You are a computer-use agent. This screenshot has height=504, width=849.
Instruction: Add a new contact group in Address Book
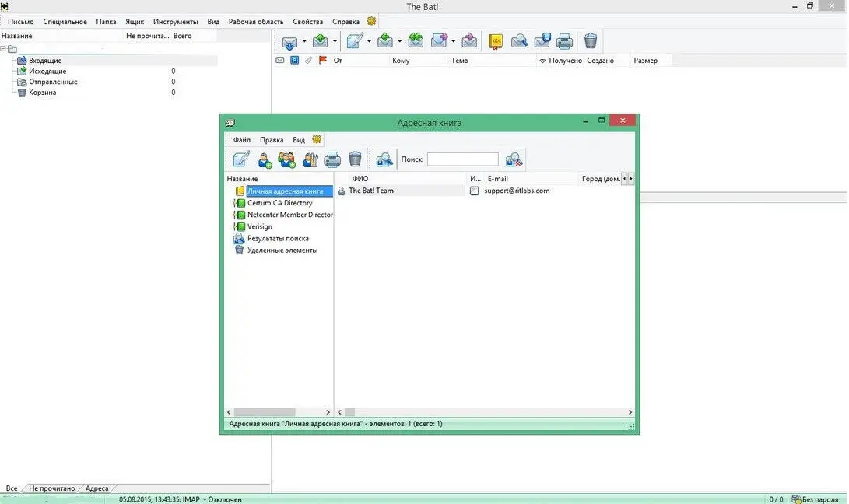(x=287, y=159)
